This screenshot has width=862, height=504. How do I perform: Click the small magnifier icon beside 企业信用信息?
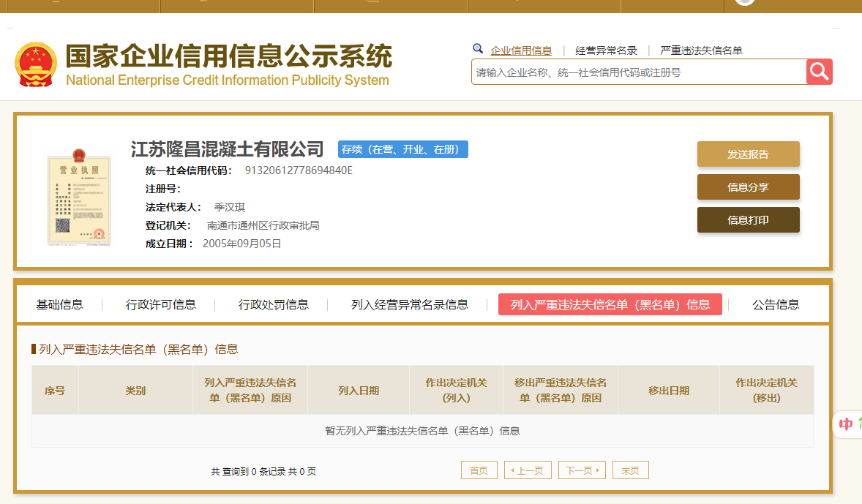[x=478, y=49]
